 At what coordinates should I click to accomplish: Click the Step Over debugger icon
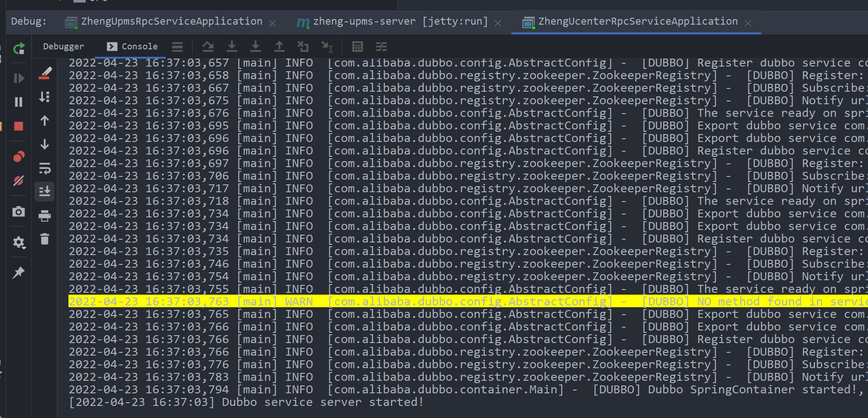208,47
